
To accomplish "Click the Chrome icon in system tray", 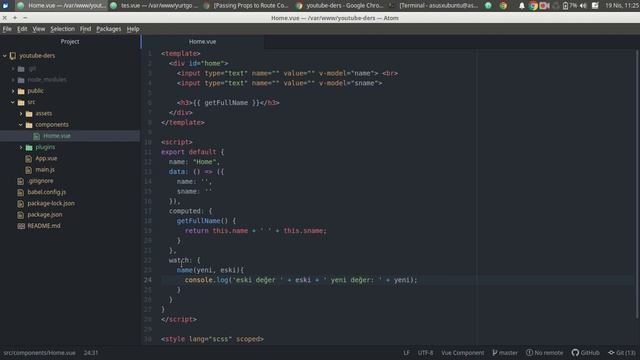I will pos(533,6).
